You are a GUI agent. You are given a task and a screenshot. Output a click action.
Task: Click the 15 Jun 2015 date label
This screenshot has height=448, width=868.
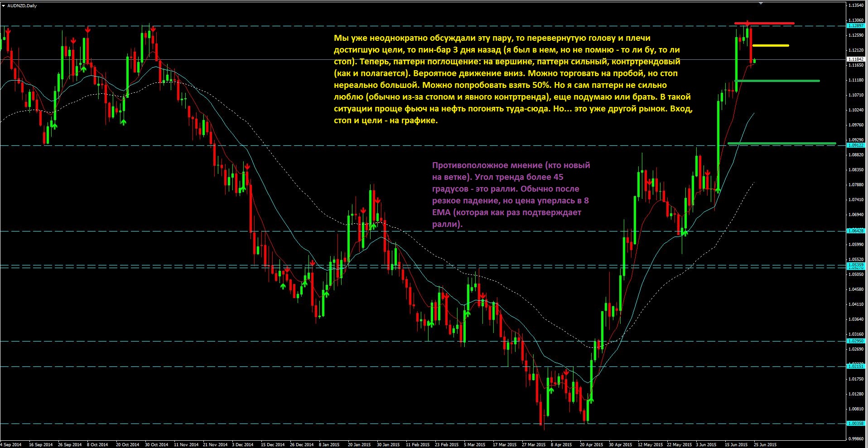[x=736, y=445]
